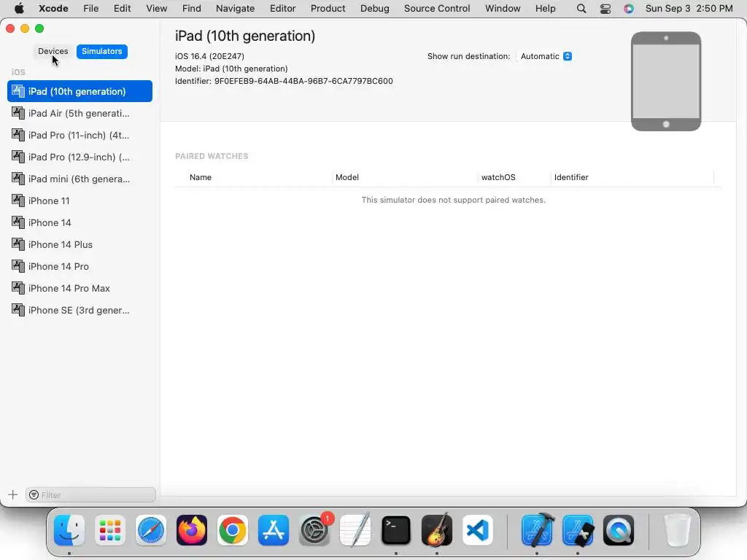The image size is (747, 560).
Task: Click simulator icon beside iPhone 14 Plus
Action: [18, 244]
